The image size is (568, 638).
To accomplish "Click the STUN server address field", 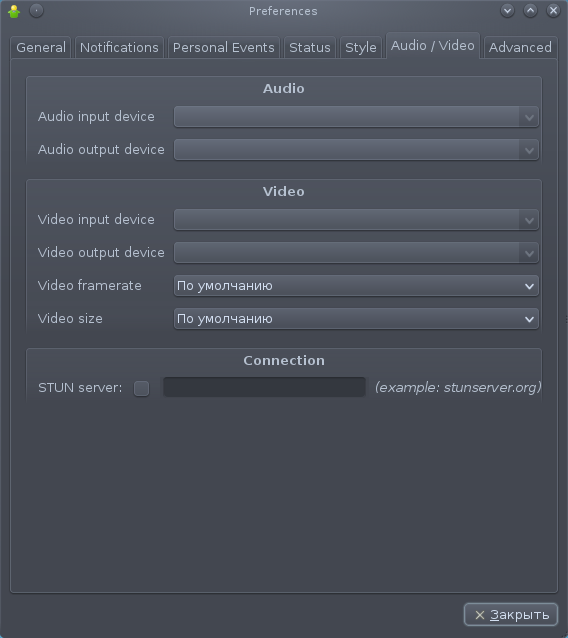I will pyautogui.click(x=264, y=387).
